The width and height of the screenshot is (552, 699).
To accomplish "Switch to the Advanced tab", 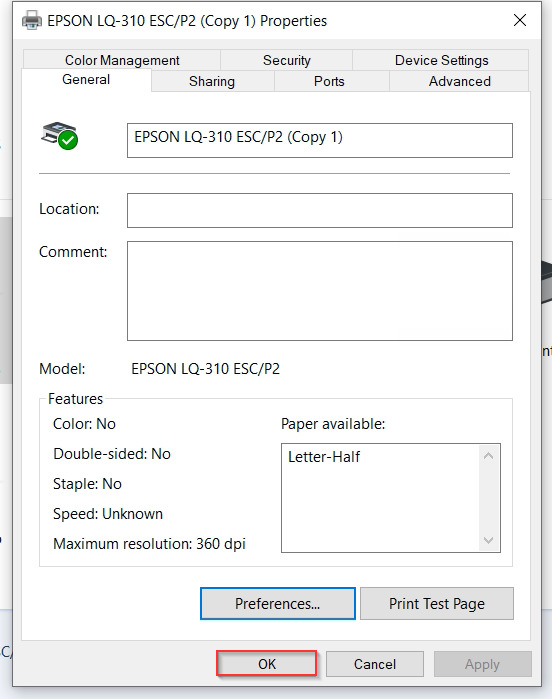I will 459,82.
